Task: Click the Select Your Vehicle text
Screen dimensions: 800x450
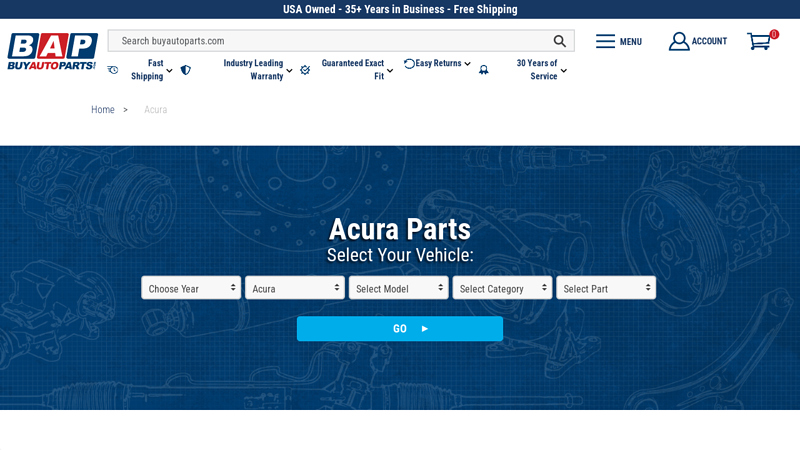Action: (400, 255)
